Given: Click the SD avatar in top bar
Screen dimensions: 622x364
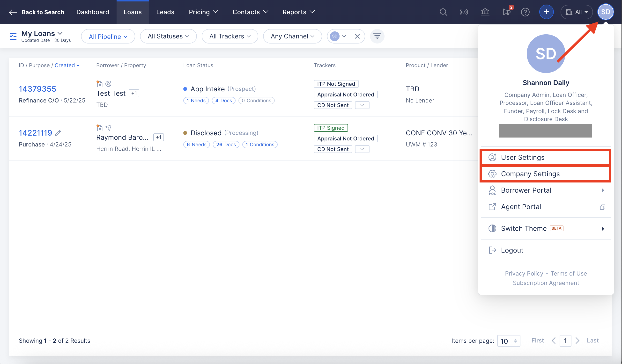Looking at the screenshot, I should click(606, 12).
